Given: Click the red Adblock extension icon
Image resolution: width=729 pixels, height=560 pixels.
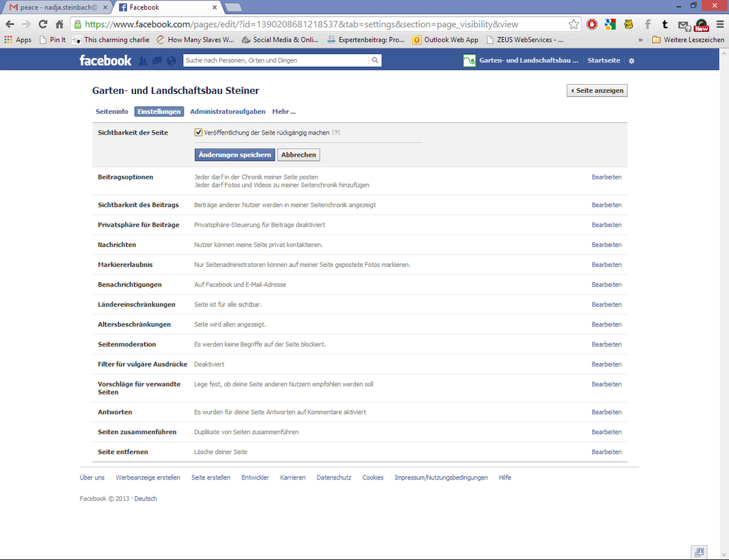Looking at the screenshot, I should 592,24.
